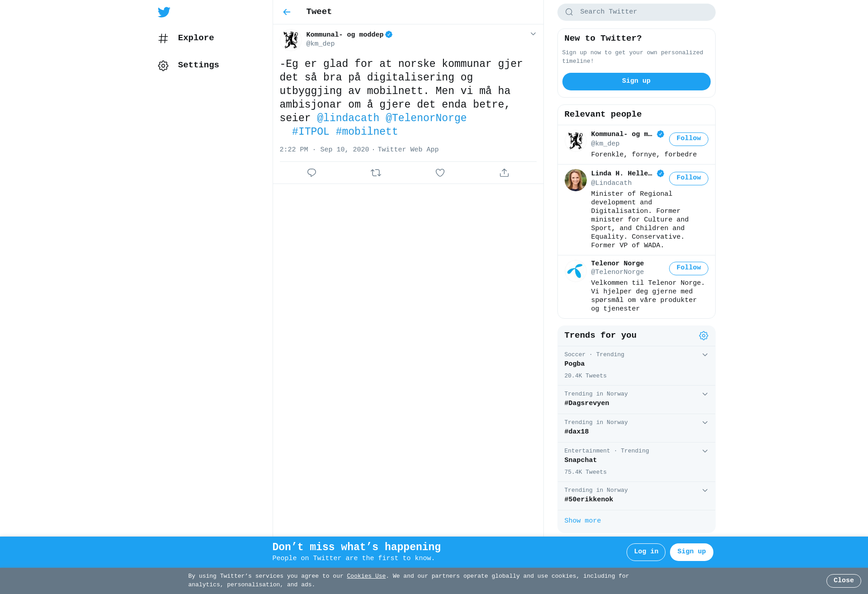The image size is (868, 594).
Task: Open the Telenor Norge profile avatar
Action: [576, 271]
